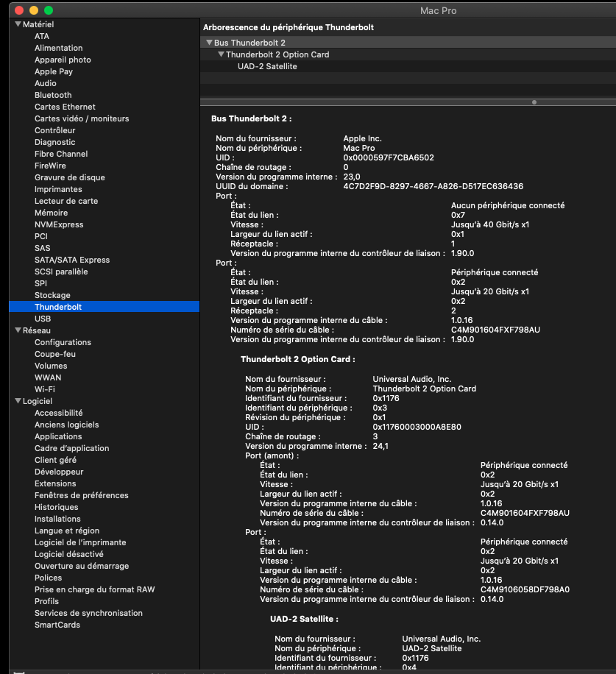This screenshot has height=674, width=616.
Task: View the Coupe-feu network section
Action: [x=55, y=354]
